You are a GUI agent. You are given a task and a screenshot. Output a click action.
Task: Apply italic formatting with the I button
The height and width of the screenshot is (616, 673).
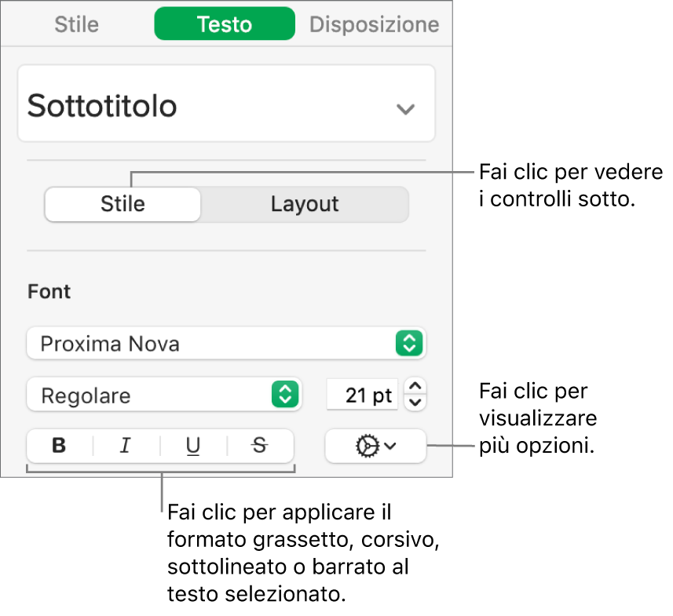point(126,446)
